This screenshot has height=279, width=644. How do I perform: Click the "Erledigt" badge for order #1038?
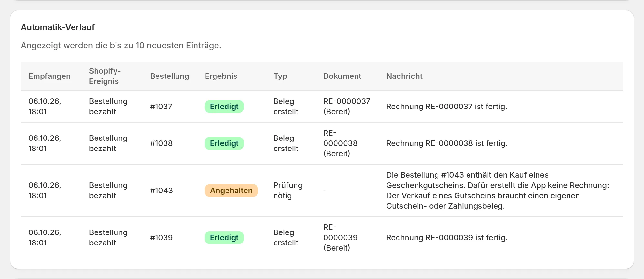pyautogui.click(x=224, y=143)
